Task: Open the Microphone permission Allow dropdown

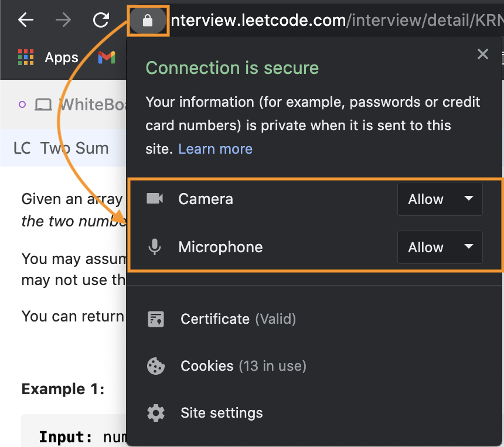Action: tap(440, 247)
